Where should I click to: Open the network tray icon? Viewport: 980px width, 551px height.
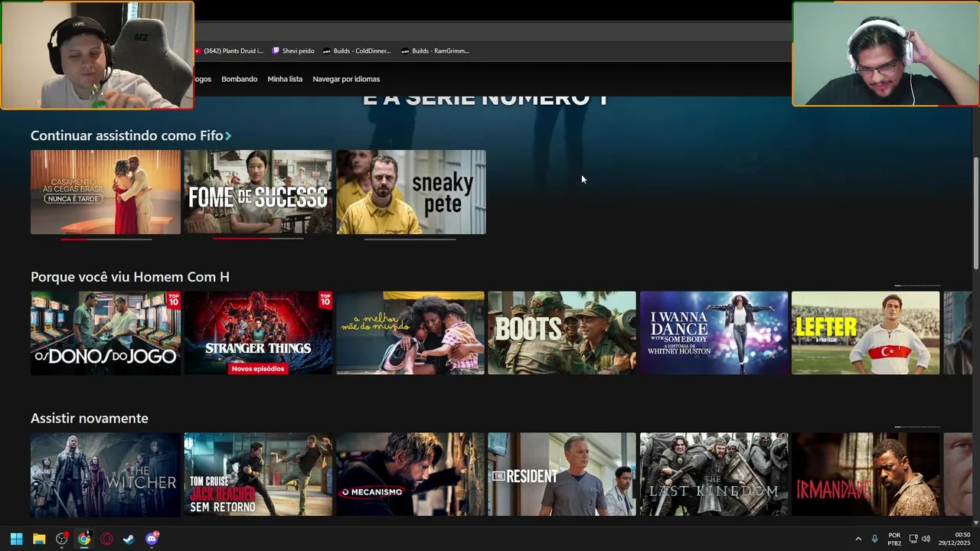[x=913, y=539]
